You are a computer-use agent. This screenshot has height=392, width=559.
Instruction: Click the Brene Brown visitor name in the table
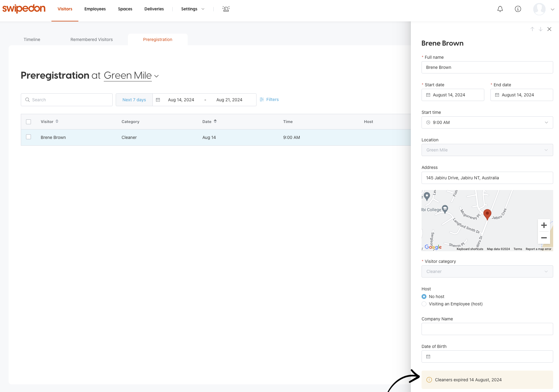(53, 137)
